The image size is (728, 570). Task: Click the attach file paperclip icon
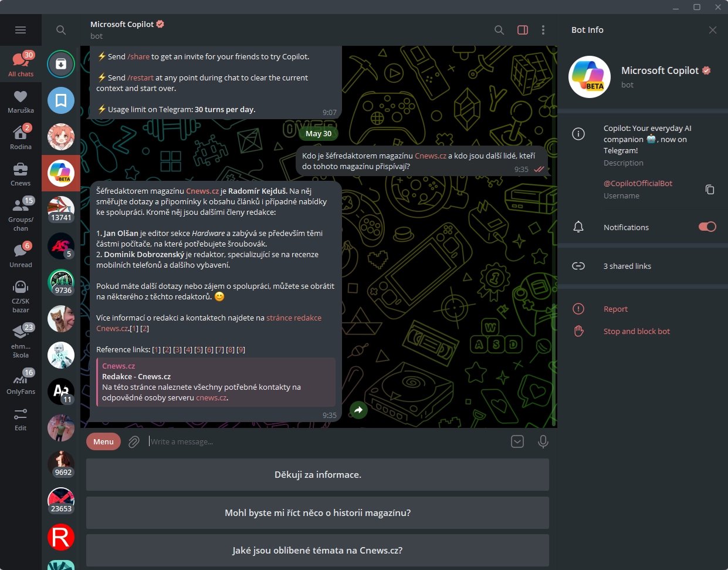133,441
